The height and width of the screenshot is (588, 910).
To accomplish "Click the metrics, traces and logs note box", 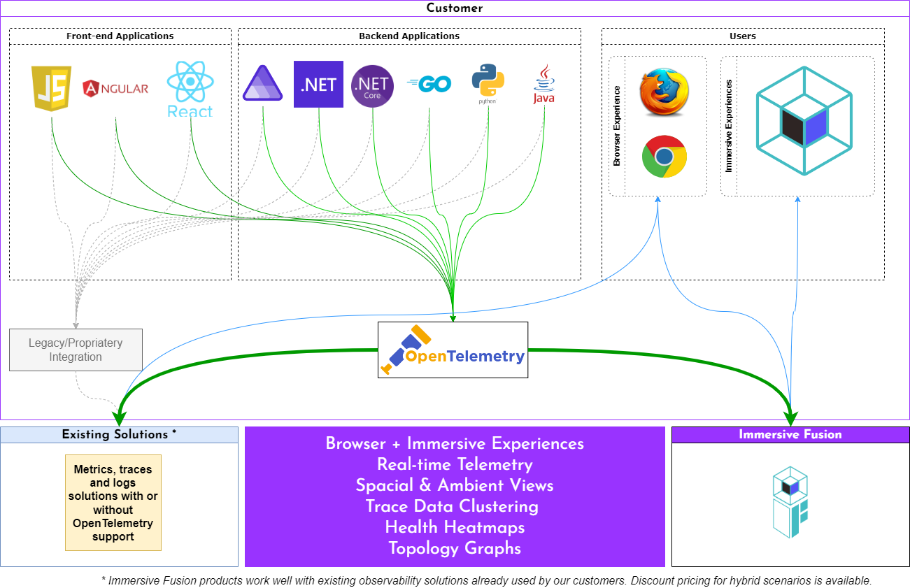I will point(113,503).
